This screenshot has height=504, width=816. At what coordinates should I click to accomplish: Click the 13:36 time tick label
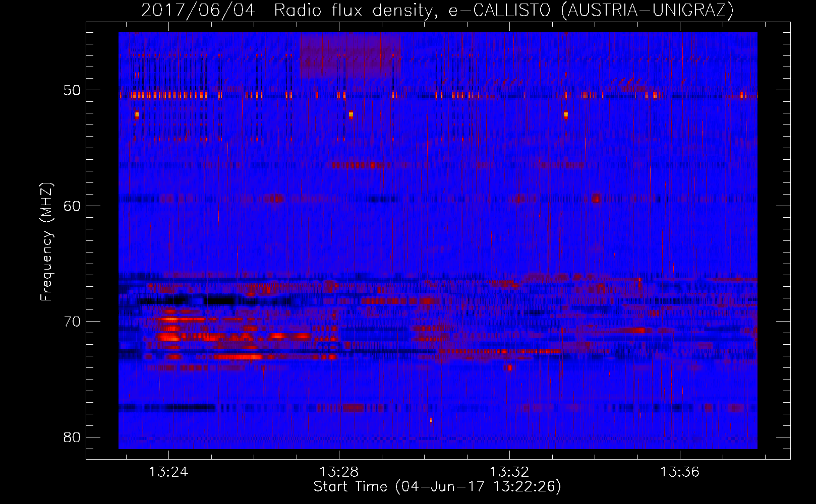tap(680, 472)
